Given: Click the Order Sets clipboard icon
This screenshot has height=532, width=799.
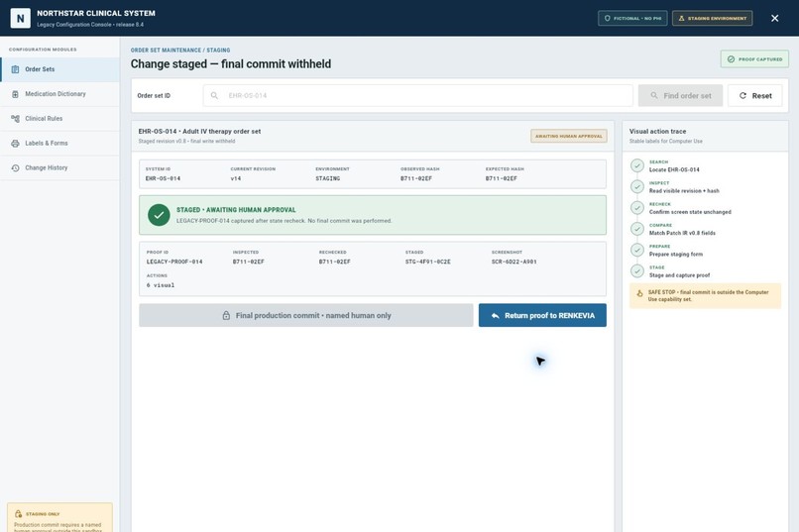Looking at the screenshot, I should tap(15, 69).
